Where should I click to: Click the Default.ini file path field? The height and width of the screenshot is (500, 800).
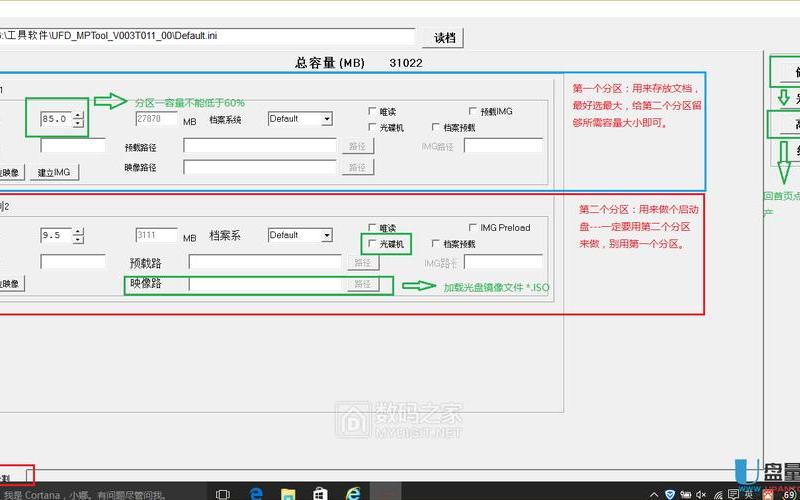[x=207, y=36]
